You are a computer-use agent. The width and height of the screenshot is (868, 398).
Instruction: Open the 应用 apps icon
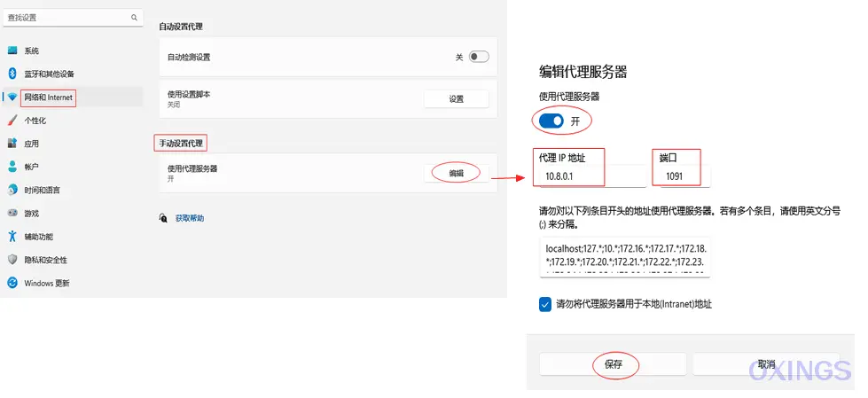click(12, 144)
